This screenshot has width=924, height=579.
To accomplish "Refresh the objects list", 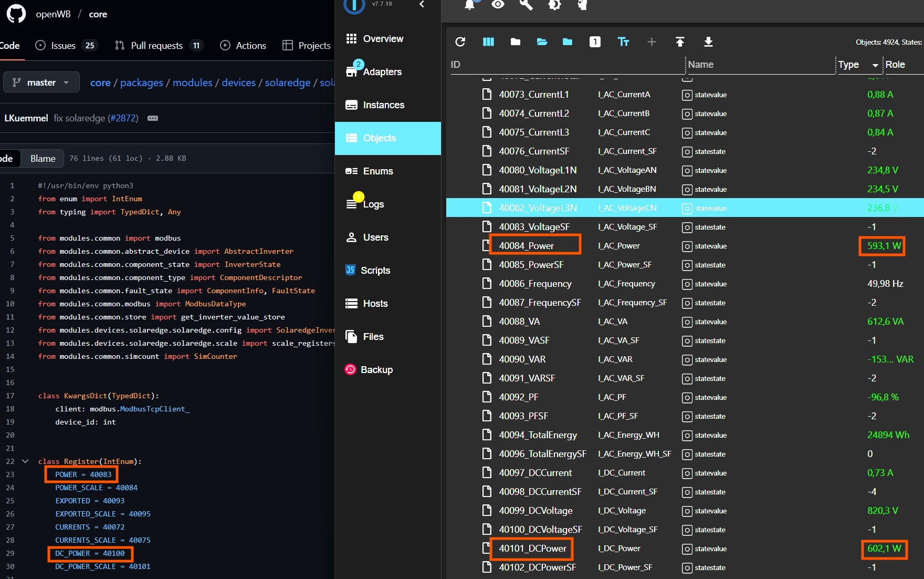I will 460,42.
